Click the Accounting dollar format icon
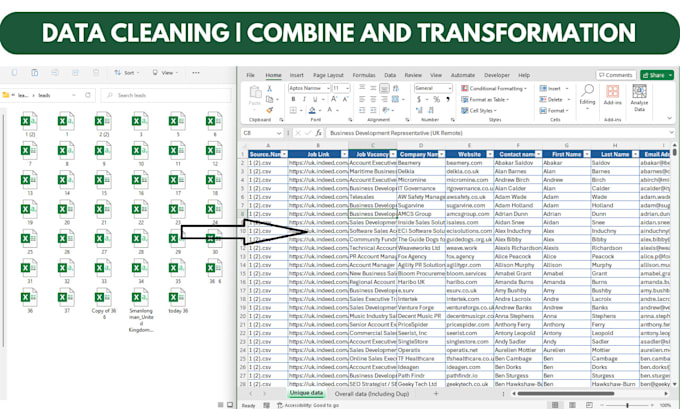The height and width of the screenshot is (409, 680). coord(419,99)
